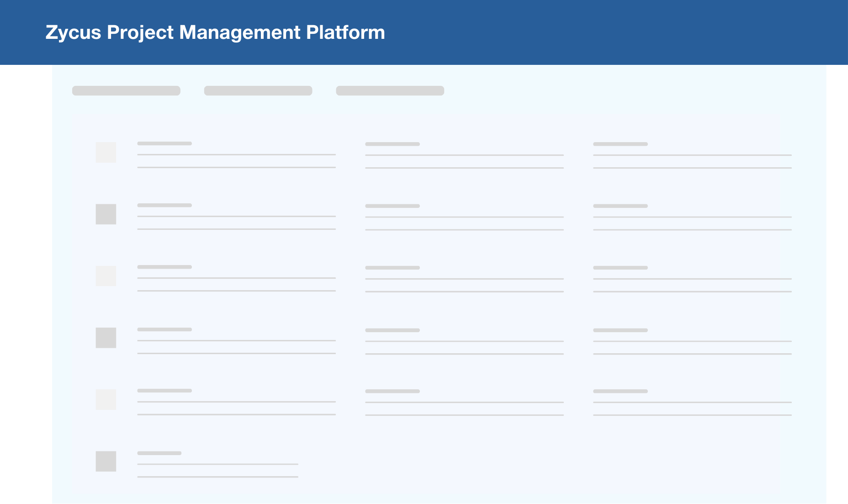Click the fifth row's middle column heading placeholder
848x504 pixels.
[392, 391]
